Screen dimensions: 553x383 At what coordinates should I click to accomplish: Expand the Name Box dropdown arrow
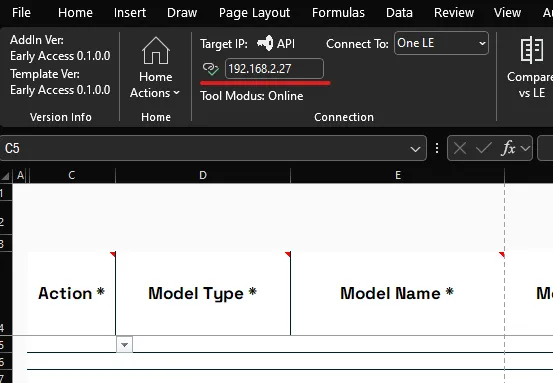[415, 148]
